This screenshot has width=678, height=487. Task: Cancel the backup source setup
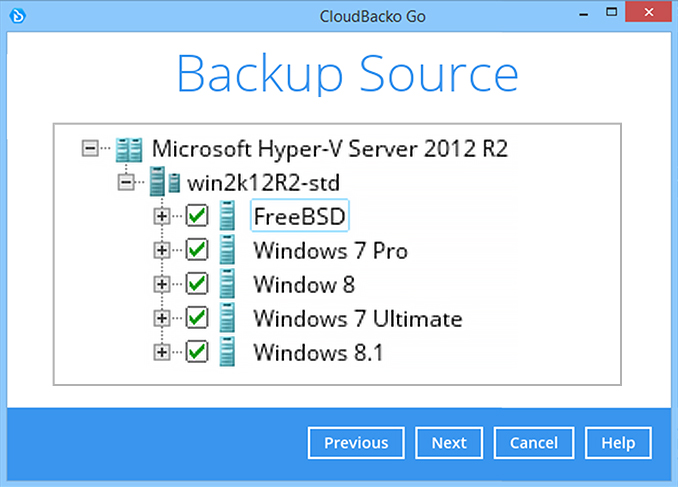coord(534,443)
